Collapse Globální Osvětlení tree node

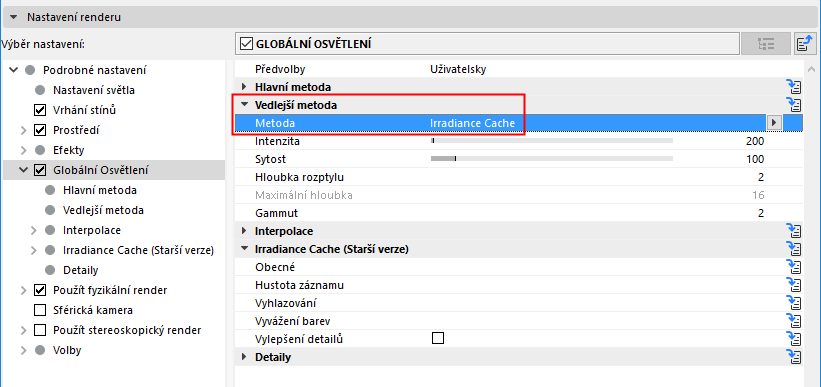point(24,170)
